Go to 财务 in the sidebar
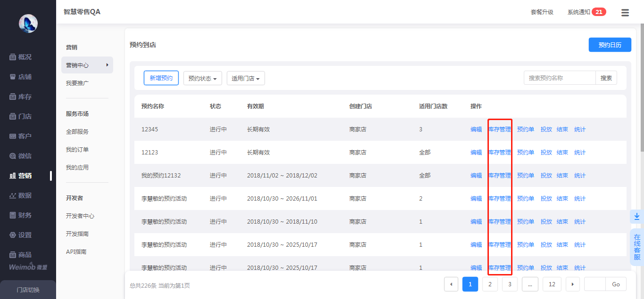Screen dimensions: 644x299 [x=21, y=215]
